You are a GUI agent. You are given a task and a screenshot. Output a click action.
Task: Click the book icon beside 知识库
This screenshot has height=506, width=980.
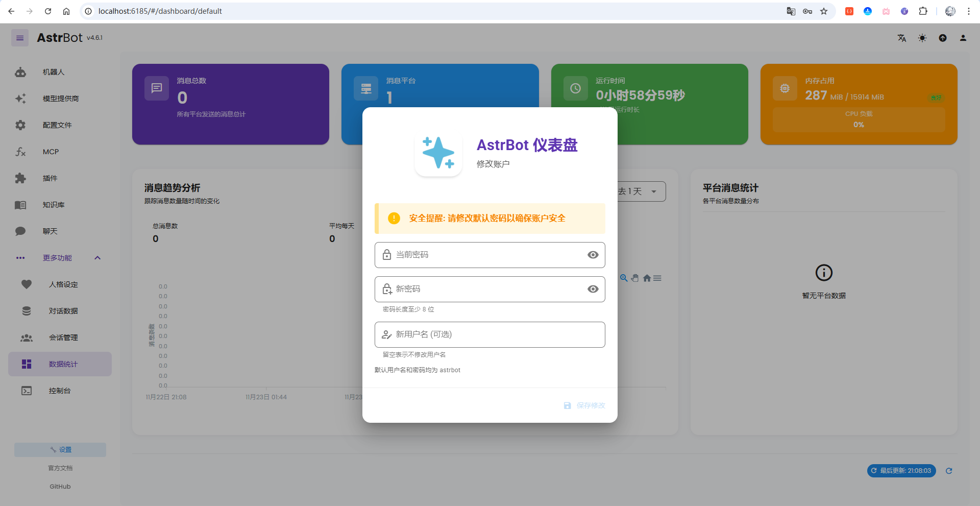coord(20,205)
